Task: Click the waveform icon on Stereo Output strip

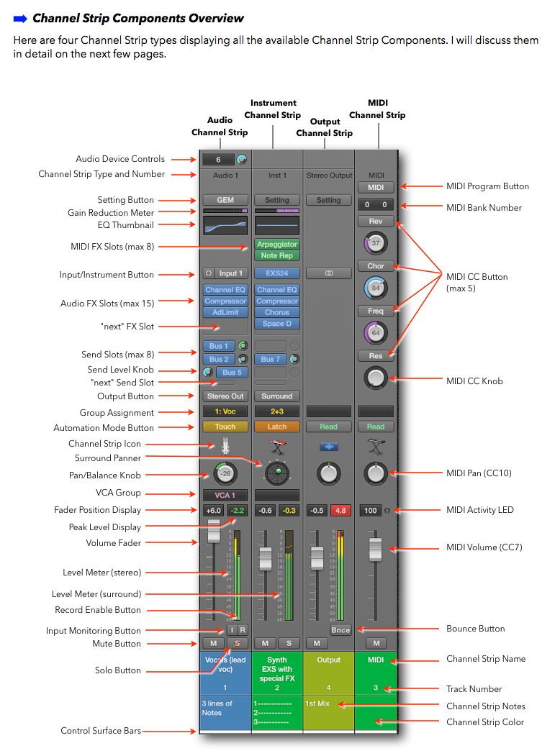Action: (x=328, y=447)
